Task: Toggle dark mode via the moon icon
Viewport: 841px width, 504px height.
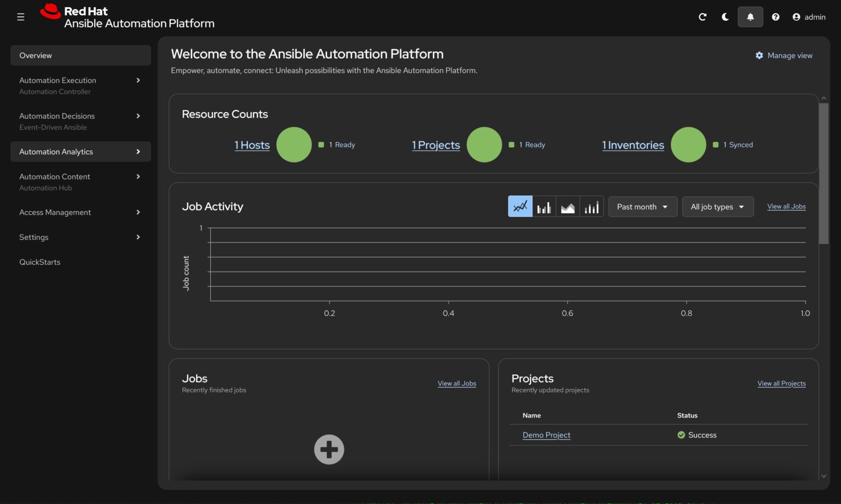Action: point(725,17)
